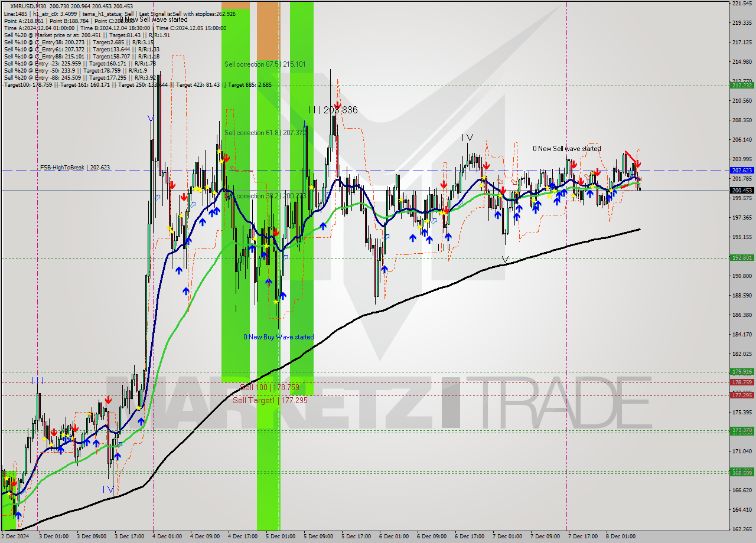Click the green 168.509 price tag

[742, 473]
